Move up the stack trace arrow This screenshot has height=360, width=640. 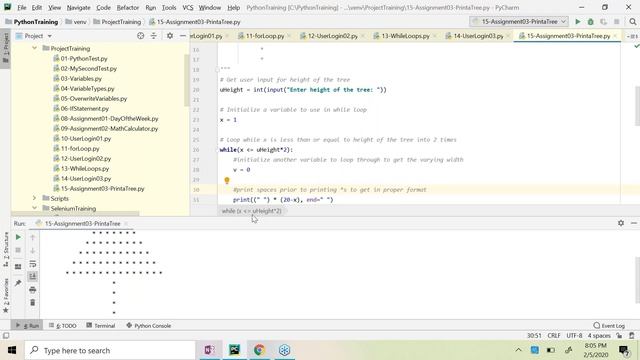(x=33, y=237)
